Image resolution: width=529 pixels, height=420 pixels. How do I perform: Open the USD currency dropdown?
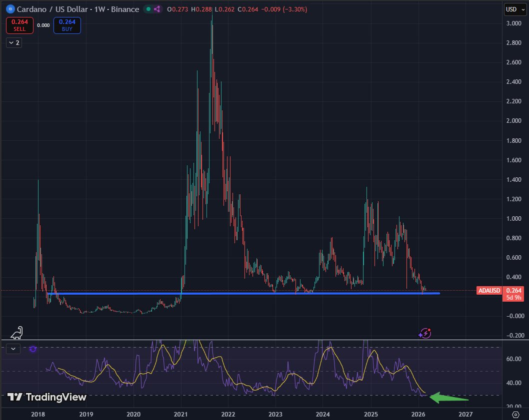(x=515, y=9)
